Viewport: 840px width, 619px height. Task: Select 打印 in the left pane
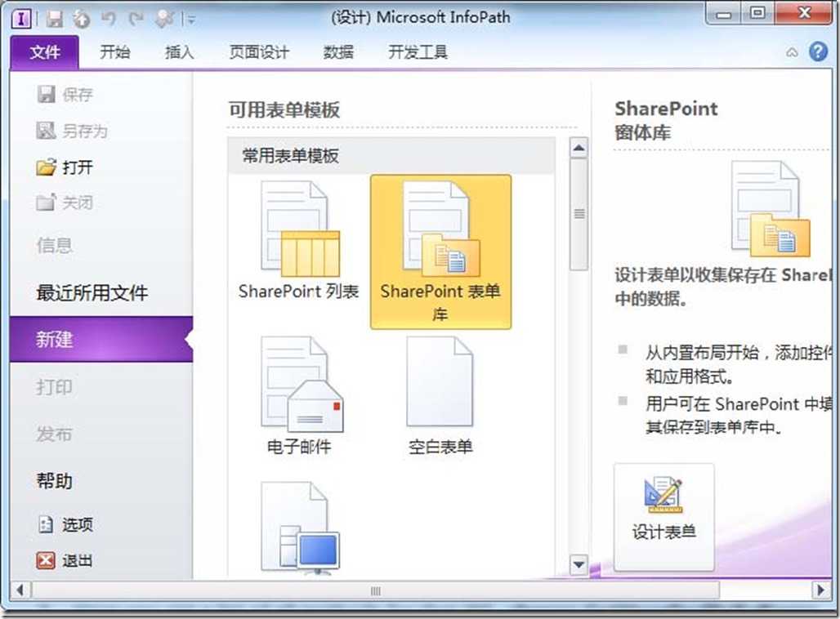[54, 386]
